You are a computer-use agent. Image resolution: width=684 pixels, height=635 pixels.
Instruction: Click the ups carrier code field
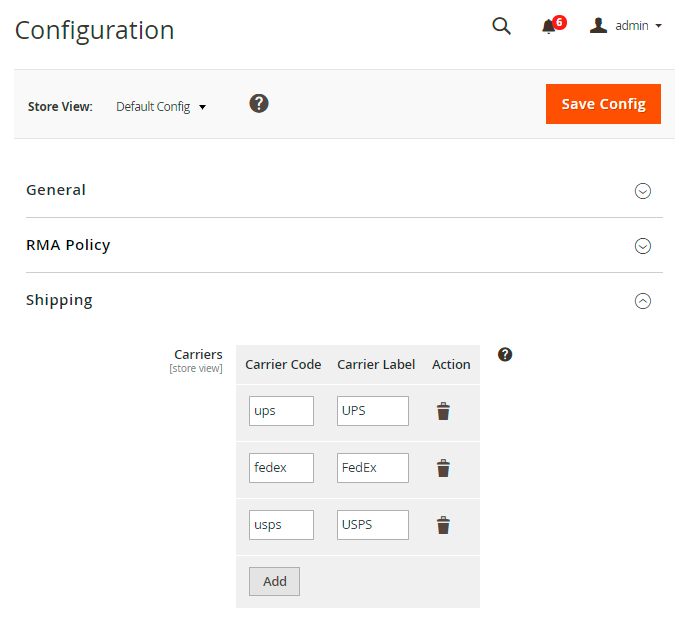click(281, 411)
